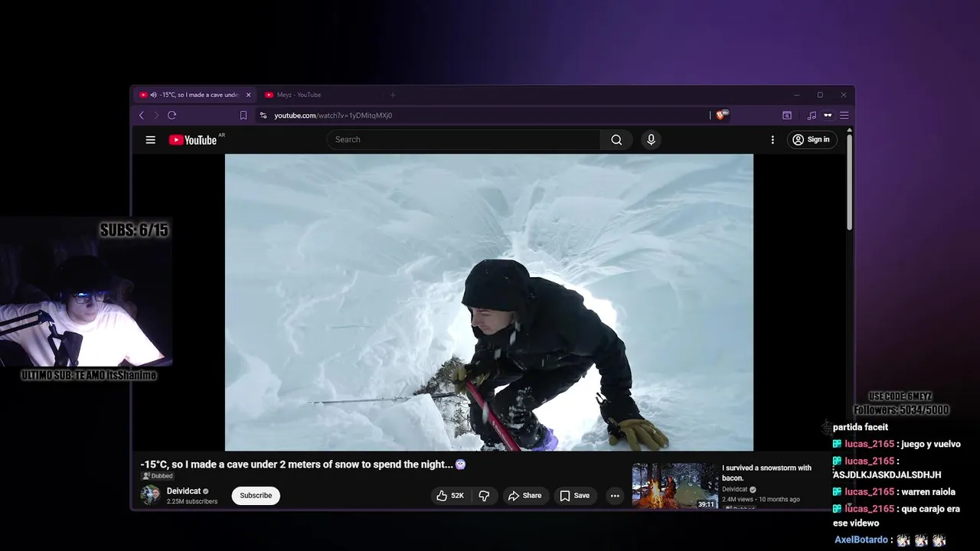Screen dimensions: 980x551
Task: Click the search magnifier button
Action: (616, 139)
